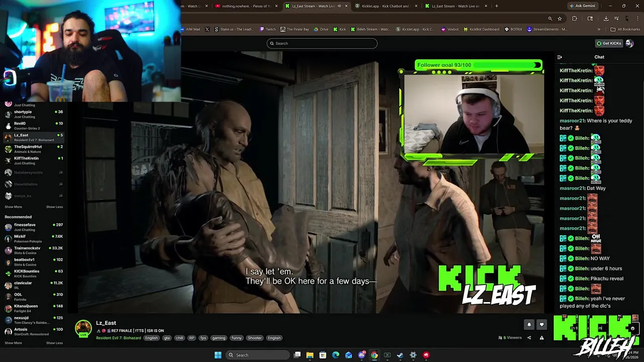The image size is (644, 362).
Task: Collapse following list with Show Less
Action: click(x=54, y=207)
